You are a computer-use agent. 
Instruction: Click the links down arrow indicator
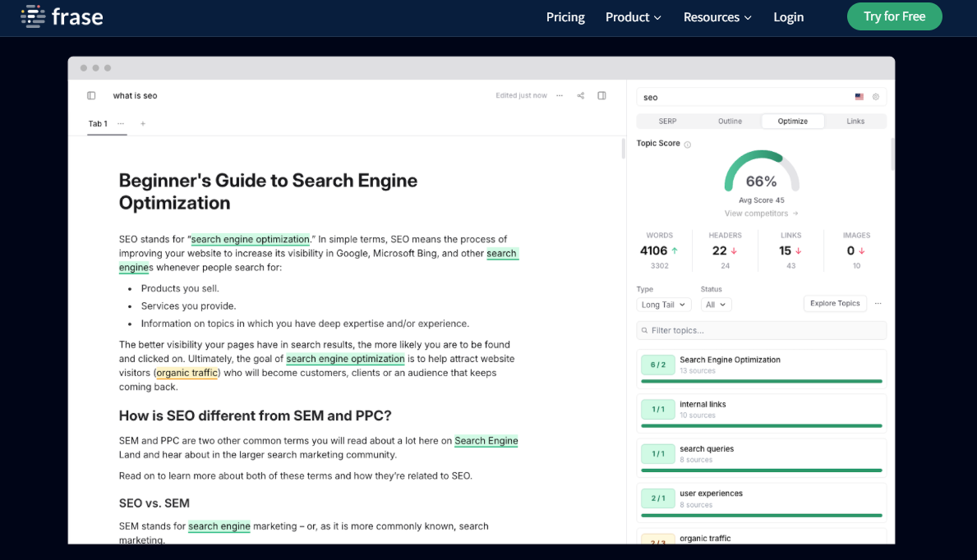pos(798,250)
